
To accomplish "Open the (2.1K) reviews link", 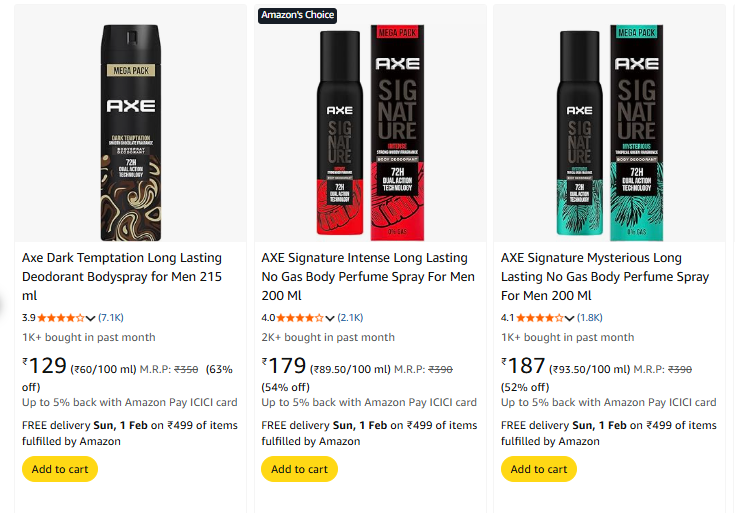I will pos(350,318).
